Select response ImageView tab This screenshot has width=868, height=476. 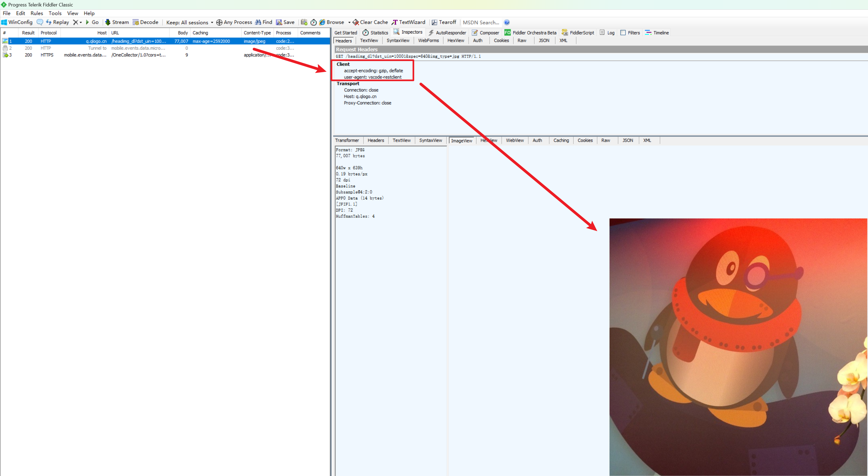point(461,141)
